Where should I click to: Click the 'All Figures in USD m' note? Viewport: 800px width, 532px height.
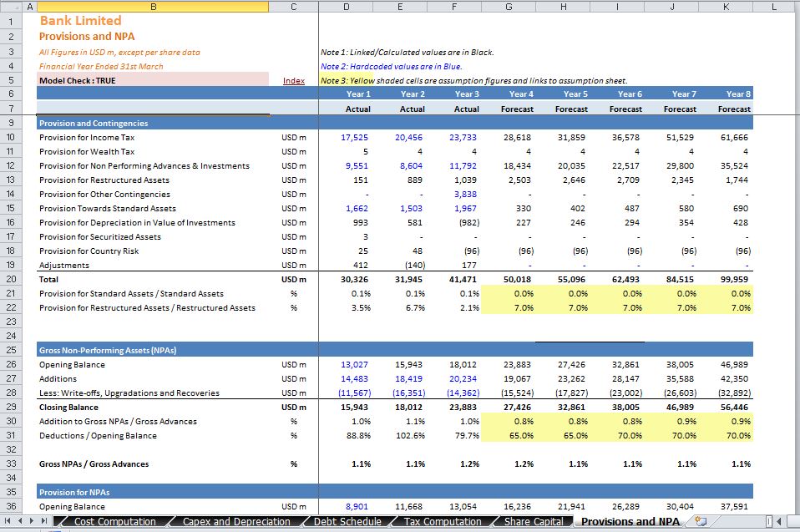point(119,52)
